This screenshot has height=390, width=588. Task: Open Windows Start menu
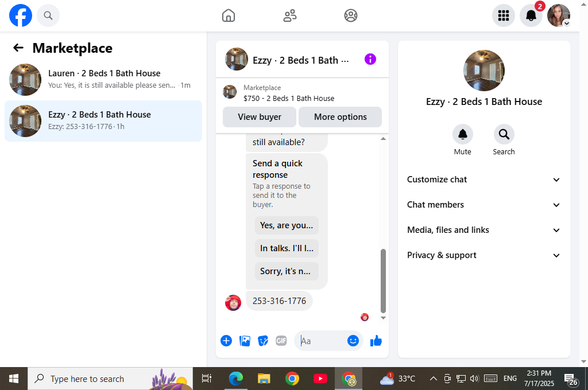[x=14, y=379]
